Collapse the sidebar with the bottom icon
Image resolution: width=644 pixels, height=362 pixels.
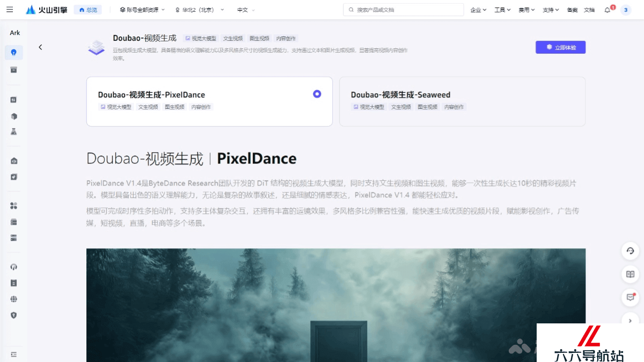click(14, 354)
